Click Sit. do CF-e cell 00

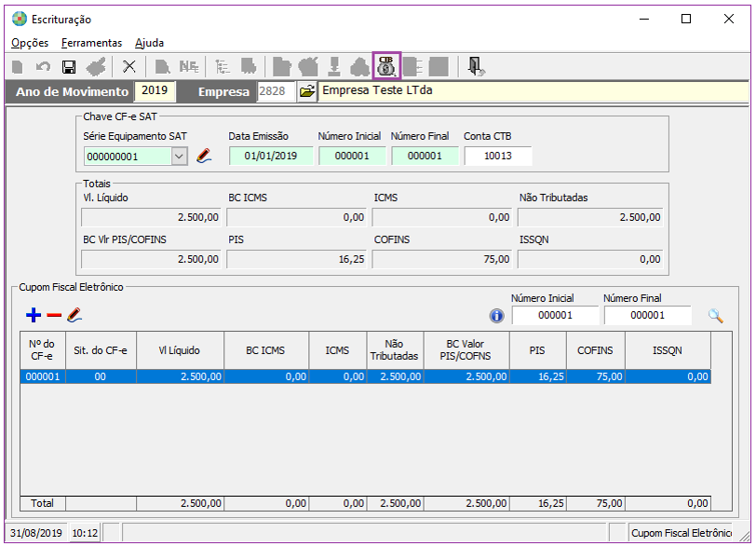tap(101, 376)
